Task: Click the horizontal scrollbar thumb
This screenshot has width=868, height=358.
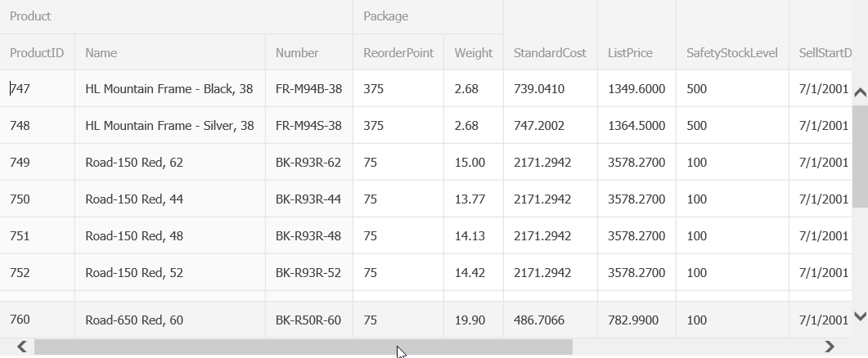Action: click(x=303, y=347)
